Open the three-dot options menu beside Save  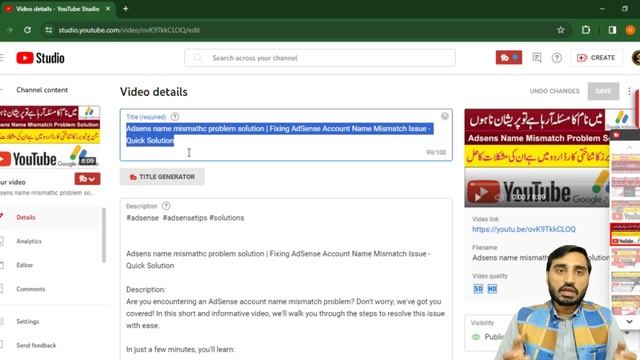point(629,91)
